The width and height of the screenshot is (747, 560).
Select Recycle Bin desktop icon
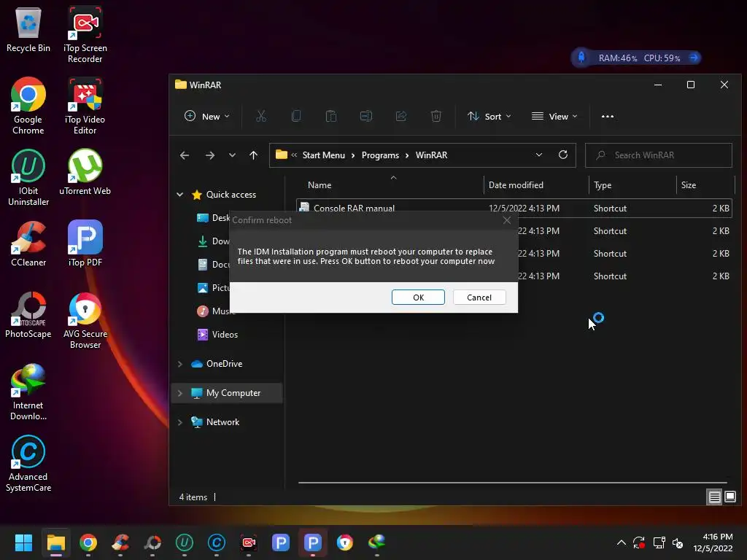click(28, 29)
